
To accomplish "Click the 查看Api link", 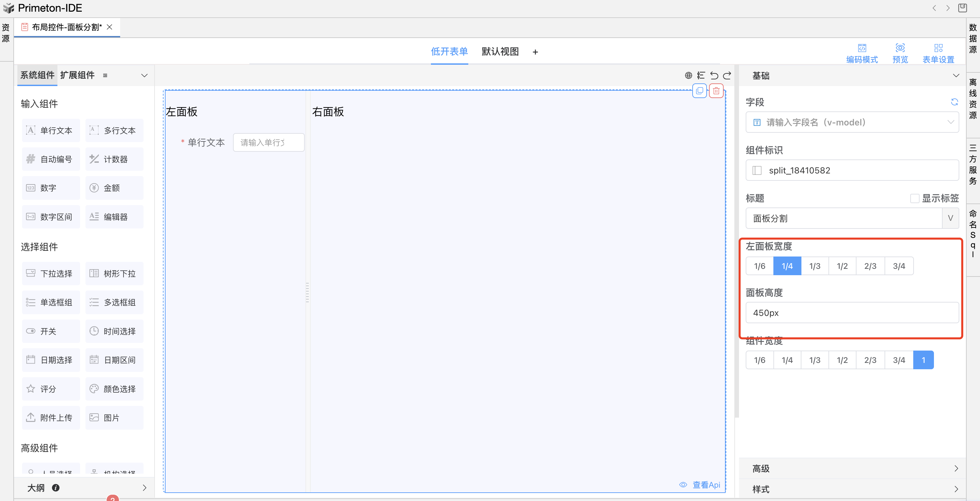I will pyautogui.click(x=706, y=485).
